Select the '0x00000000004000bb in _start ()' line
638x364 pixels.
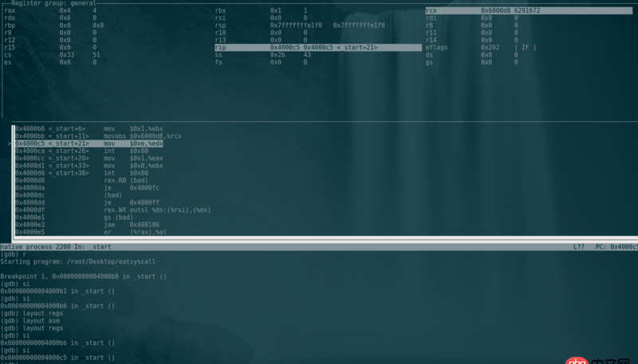pyautogui.click(x=57, y=342)
